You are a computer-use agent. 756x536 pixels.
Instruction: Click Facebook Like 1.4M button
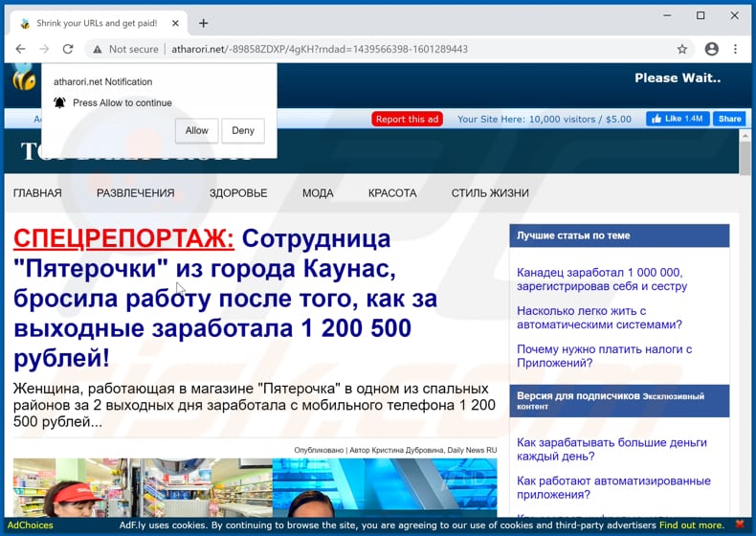click(678, 119)
